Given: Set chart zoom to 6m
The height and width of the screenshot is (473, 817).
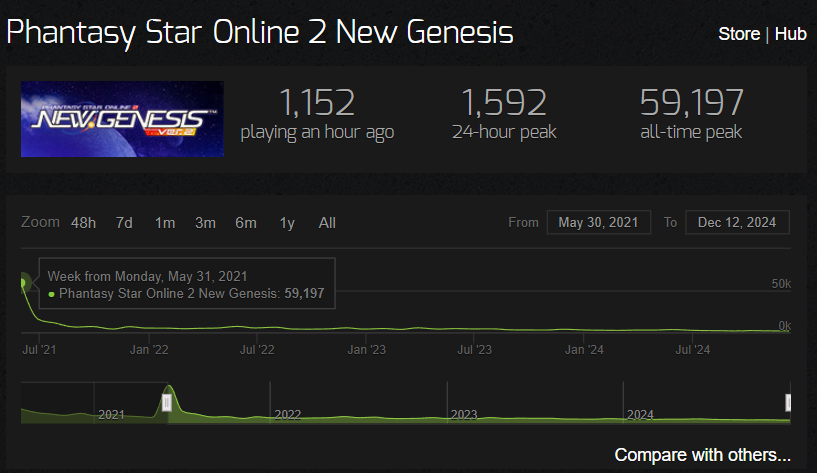Looking at the screenshot, I should click(246, 223).
